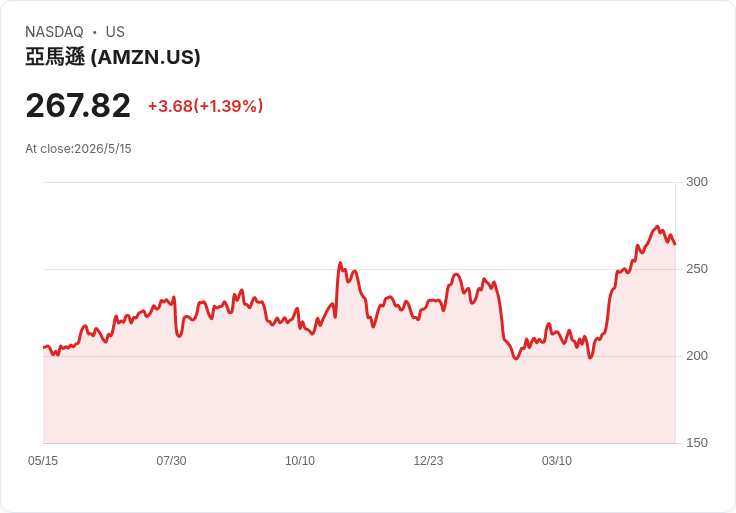This screenshot has width=736, height=513.
Task: Click the chart's highest peak near 275
Action: point(657,226)
